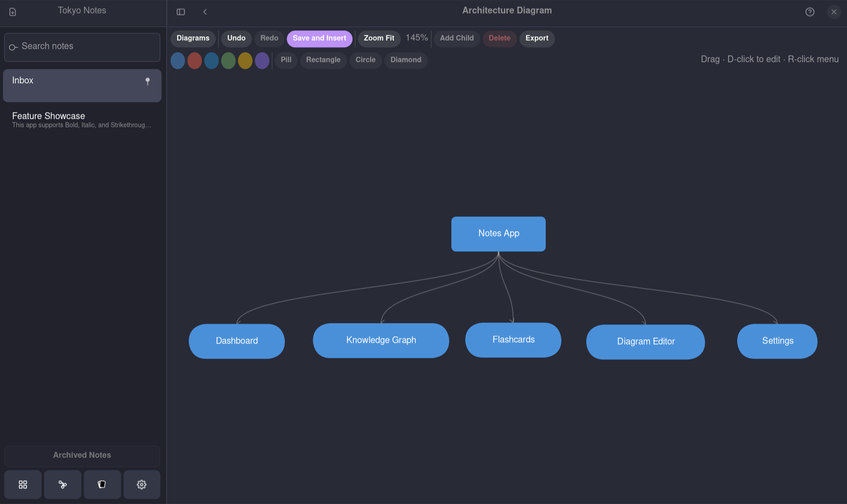
Task: Add Child node to selection
Action: [457, 38]
